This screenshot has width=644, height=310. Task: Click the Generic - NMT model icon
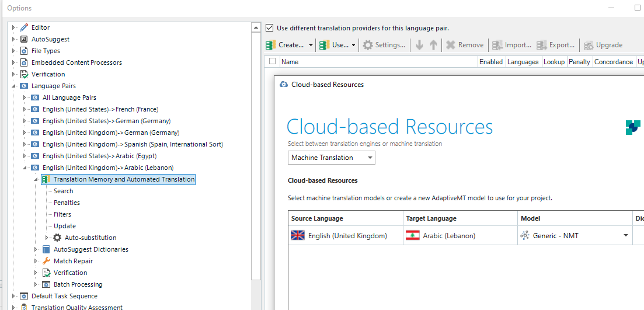tap(524, 236)
